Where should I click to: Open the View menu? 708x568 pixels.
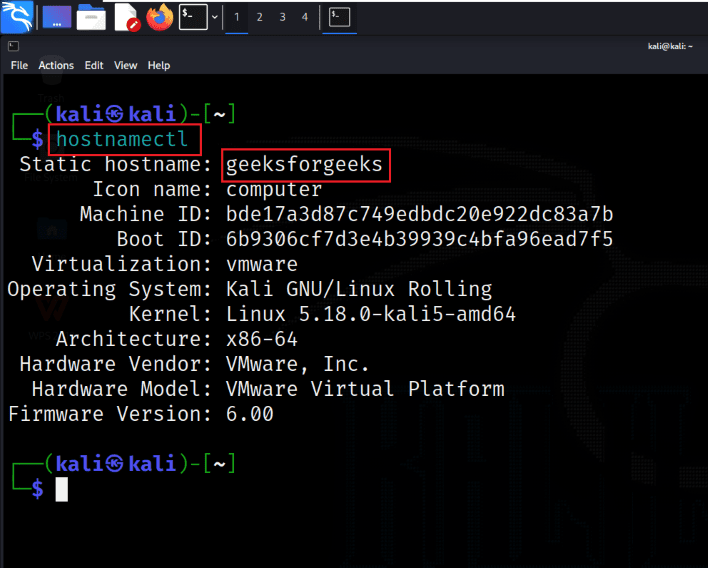tap(125, 65)
